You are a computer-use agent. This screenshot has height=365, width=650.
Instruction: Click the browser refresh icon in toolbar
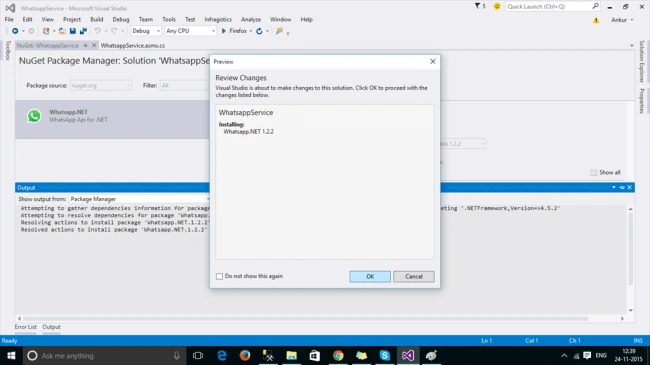pyautogui.click(x=260, y=31)
